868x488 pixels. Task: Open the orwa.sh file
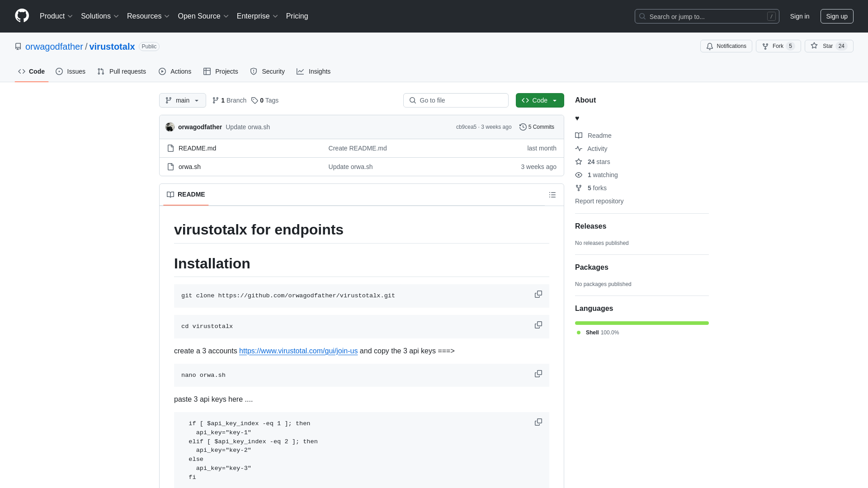point(189,167)
